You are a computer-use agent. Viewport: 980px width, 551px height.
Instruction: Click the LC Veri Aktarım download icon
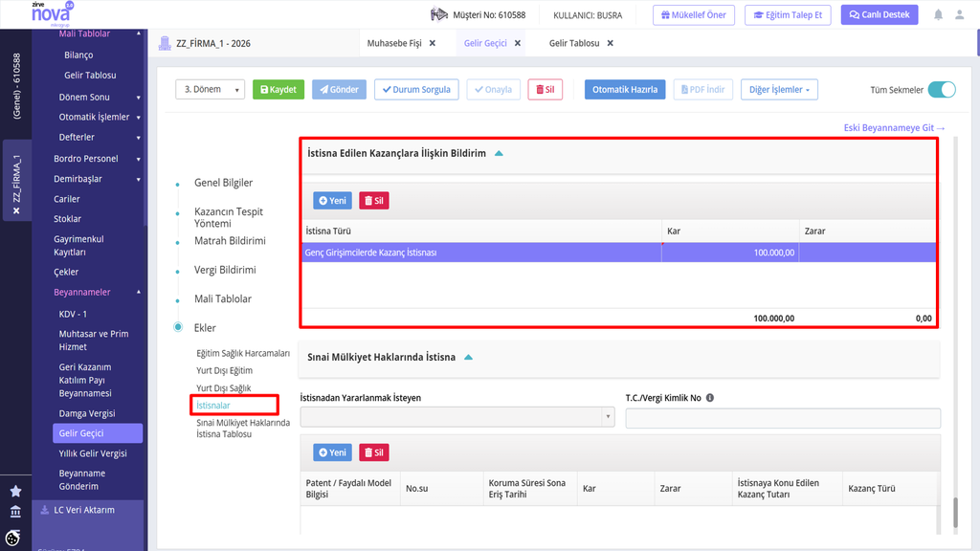[x=44, y=510]
